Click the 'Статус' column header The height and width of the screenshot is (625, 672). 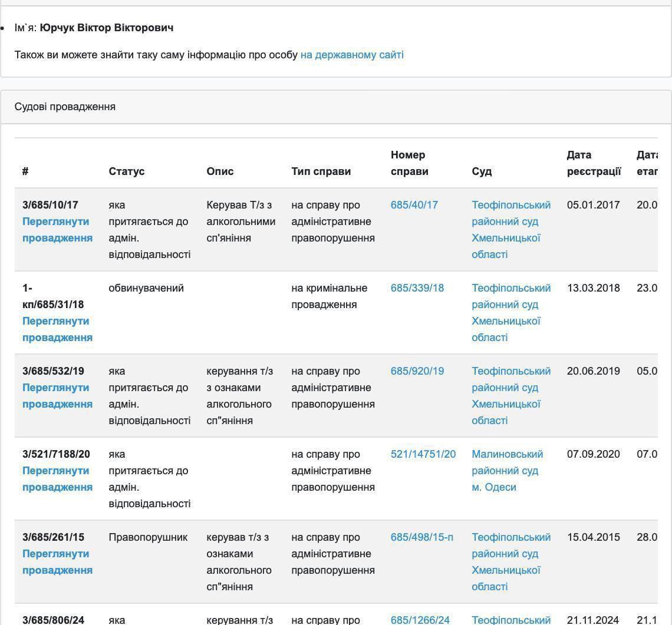coord(126,171)
